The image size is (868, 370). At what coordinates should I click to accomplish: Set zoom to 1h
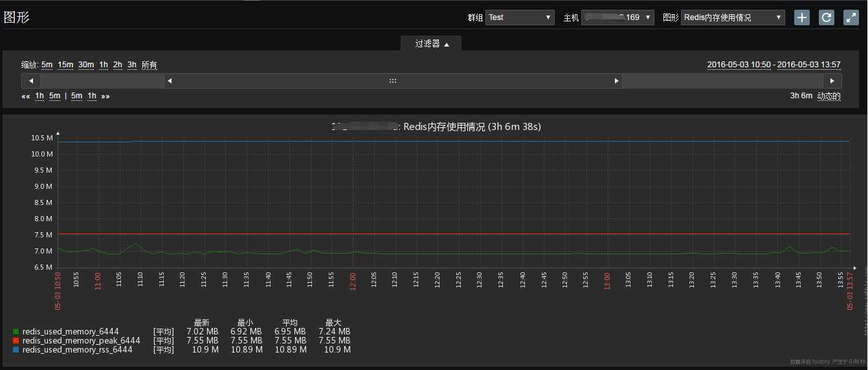pyautogui.click(x=104, y=65)
